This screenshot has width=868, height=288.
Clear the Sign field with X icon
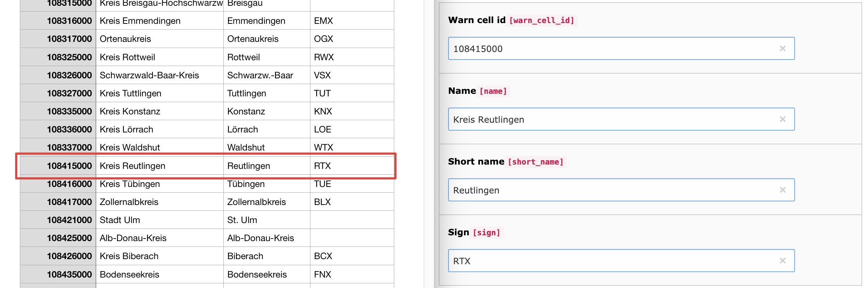click(x=782, y=261)
